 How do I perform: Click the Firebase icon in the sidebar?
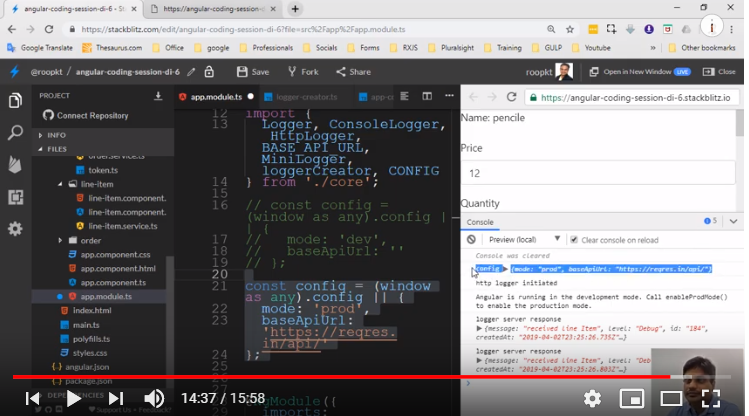pyautogui.click(x=15, y=164)
